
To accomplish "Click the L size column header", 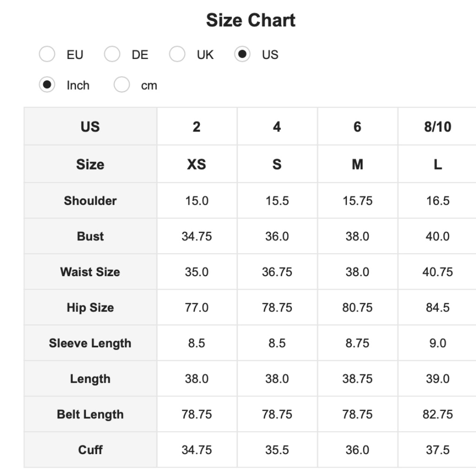I will tap(437, 164).
